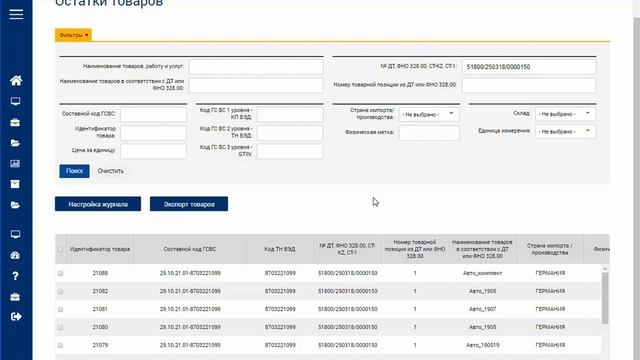640x360 pixels.
Task: Focus the Наименование товаров в соответствии с ДТ field
Action: point(256,85)
